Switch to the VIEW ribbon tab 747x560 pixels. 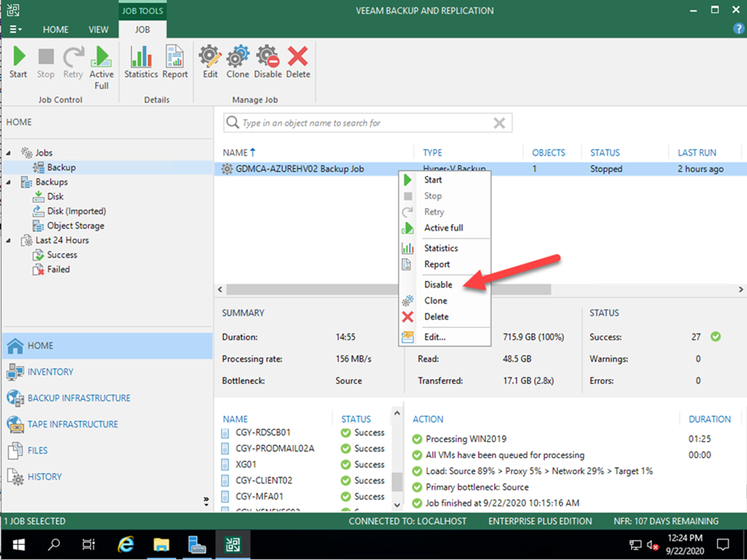[98, 30]
